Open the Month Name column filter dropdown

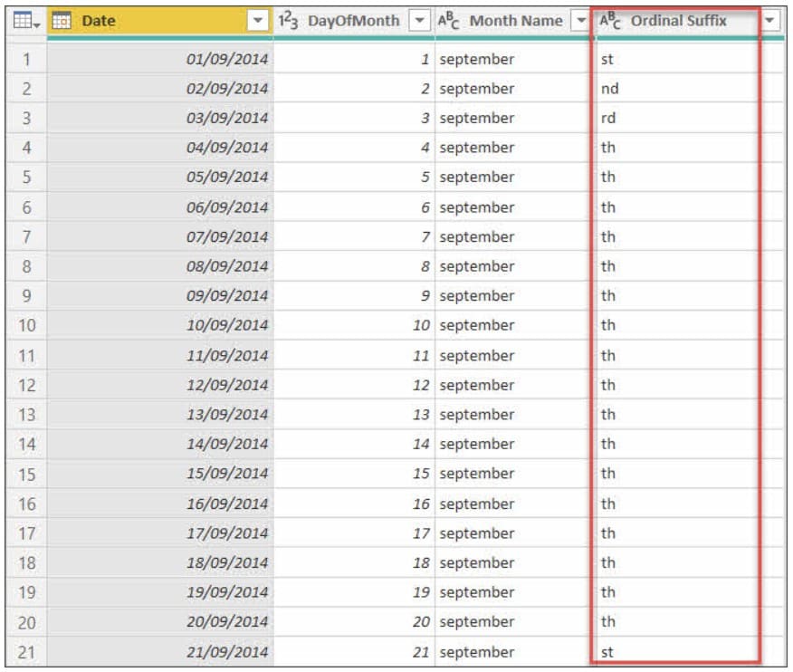click(580, 21)
